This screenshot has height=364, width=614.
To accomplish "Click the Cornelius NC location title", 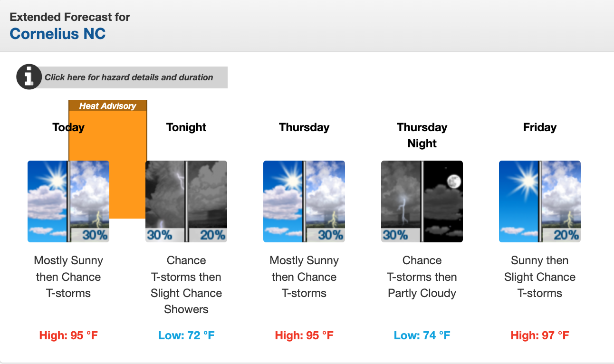I will 58,34.
